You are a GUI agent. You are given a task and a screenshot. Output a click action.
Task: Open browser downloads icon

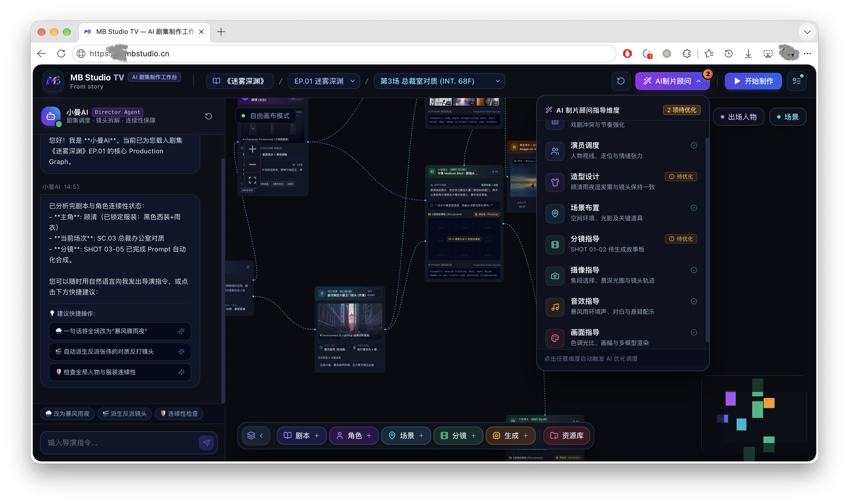[x=748, y=53]
